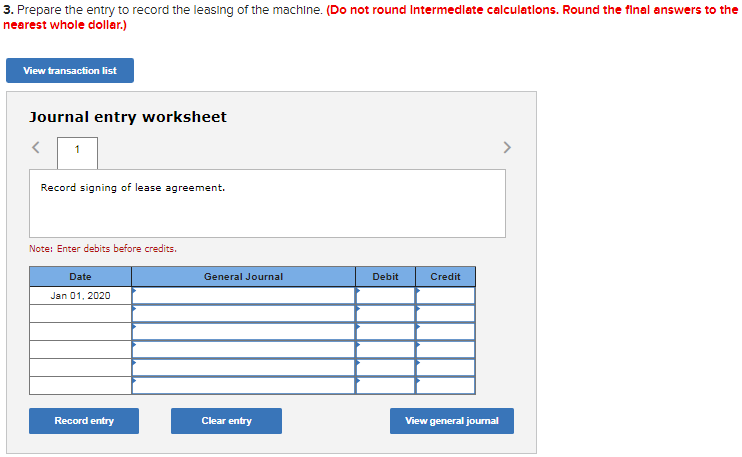
Task: Select Debit field in fourth row
Action: point(385,350)
